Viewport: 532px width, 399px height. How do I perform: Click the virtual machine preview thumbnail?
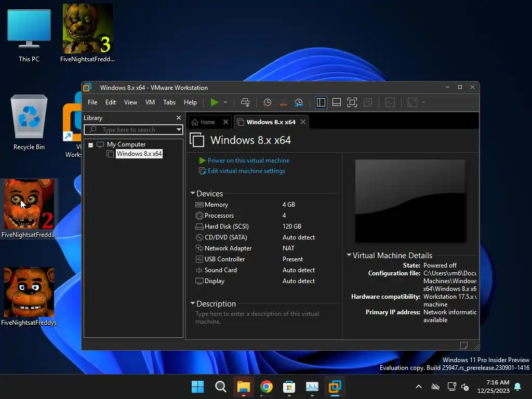pyautogui.click(x=410, y=201)
